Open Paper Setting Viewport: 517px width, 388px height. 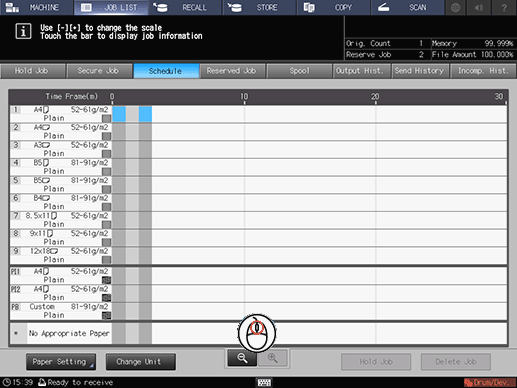[x=61, y=362]
